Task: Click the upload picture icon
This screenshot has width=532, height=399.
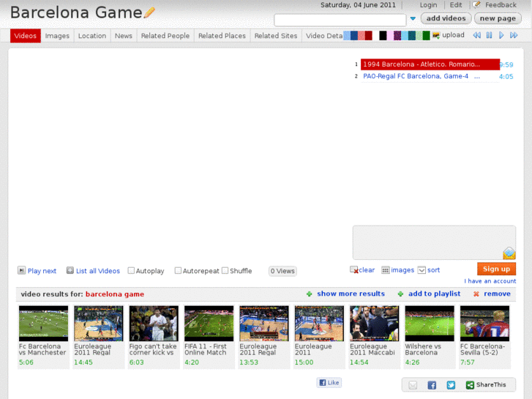Action: coord(436,35)
